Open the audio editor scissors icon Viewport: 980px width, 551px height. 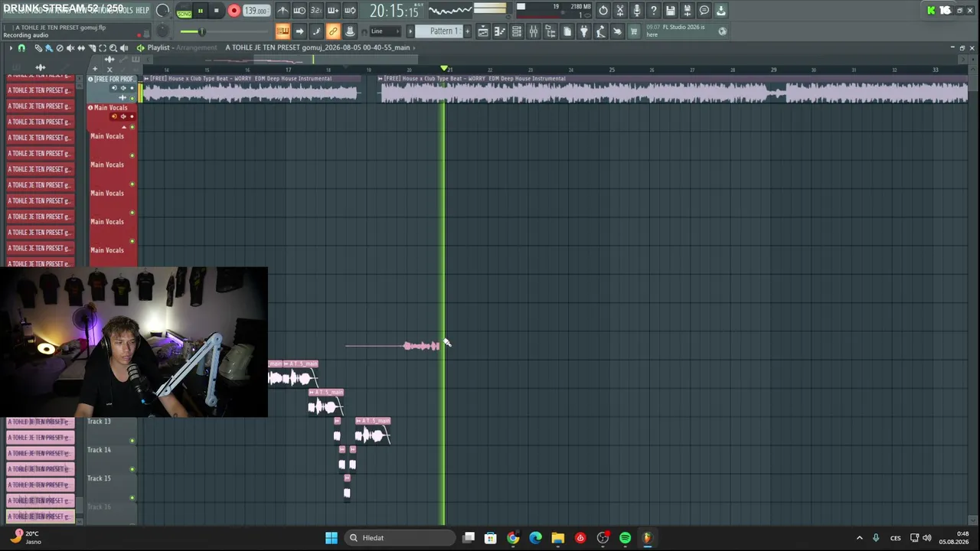pyautogui.click(x=620, y=11)
